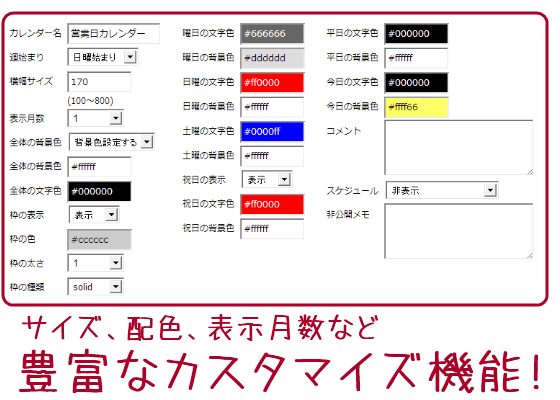Open the 全体の背景色 setting dropdown
The height and width of the screenshot is (400, 560).
pyautogui.click(x=111, y=142)
